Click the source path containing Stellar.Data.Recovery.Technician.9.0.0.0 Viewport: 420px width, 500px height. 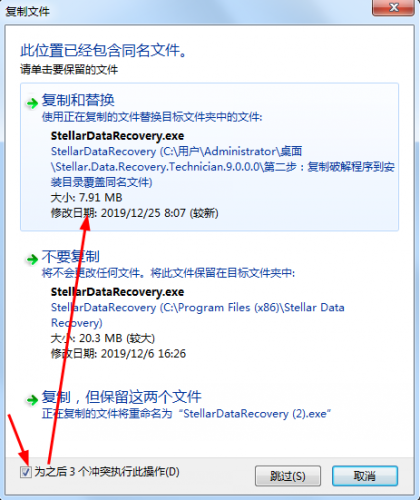tap(223, 167)
